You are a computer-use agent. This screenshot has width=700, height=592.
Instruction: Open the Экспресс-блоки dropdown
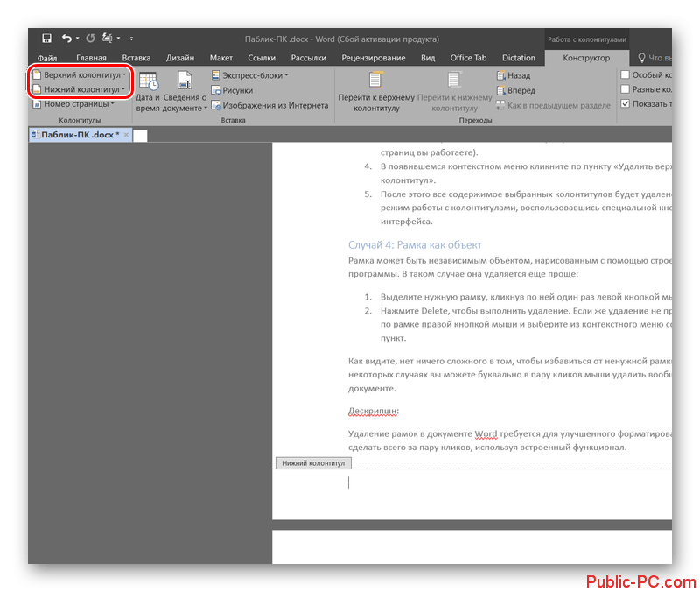pyautogui.click(x=250, y=75)
